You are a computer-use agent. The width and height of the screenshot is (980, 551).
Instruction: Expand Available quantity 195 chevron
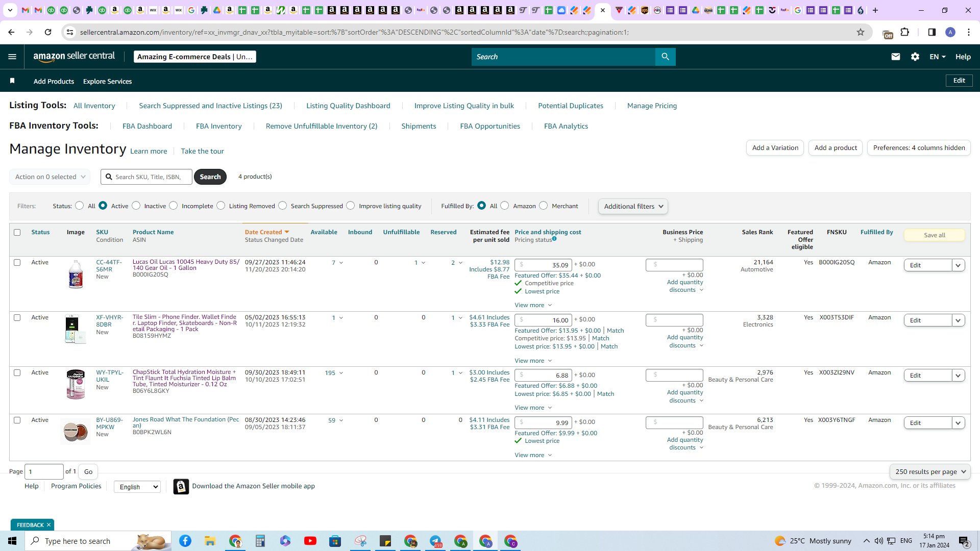[341, 373]
